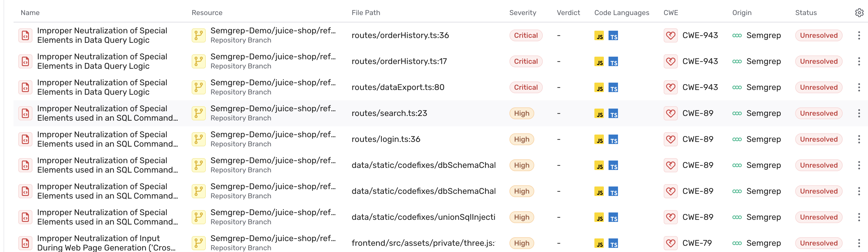Click JS language icon for routes/login.ts:36
868x252 pixels.
coord(599,140)
